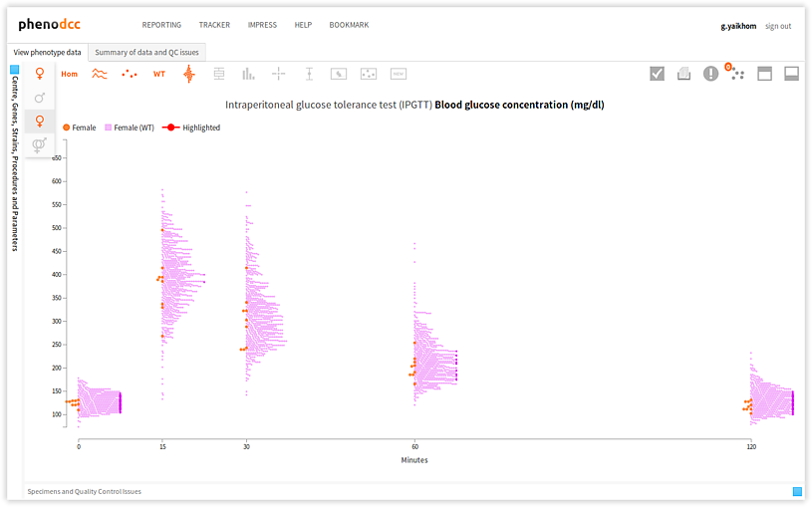Switch to Summary of data and QC issues tab
This screenshot has width=812, height=507.
(x=146, y=52)
